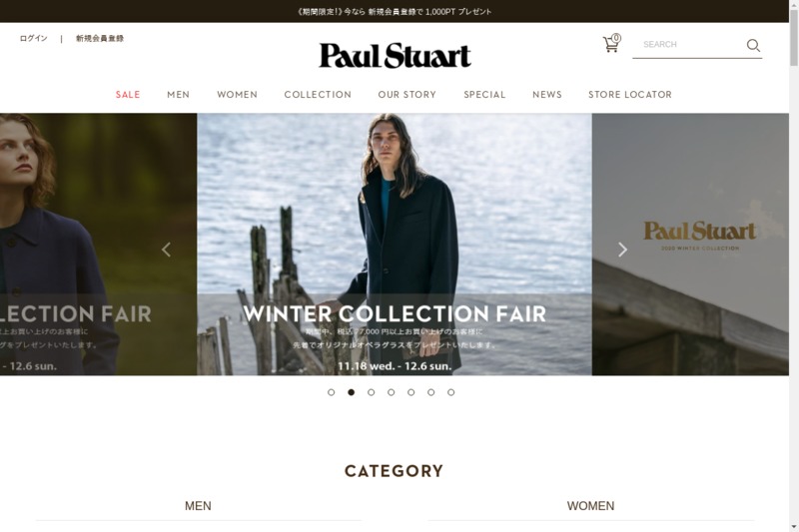Image resolution: width=799 pixels, height=532 pixels.
Task: Click the Paul Stuart logo
Action: (395, 56)
